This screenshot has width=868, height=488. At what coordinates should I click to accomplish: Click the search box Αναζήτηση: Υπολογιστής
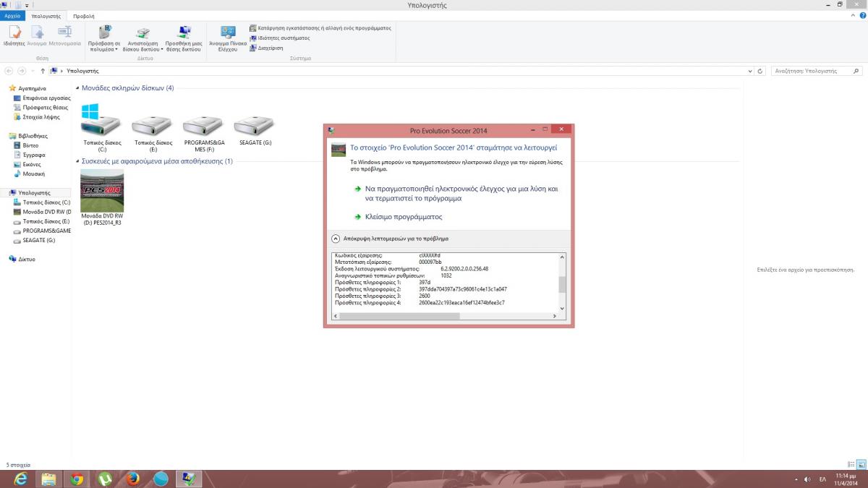(x=816, y=71)
